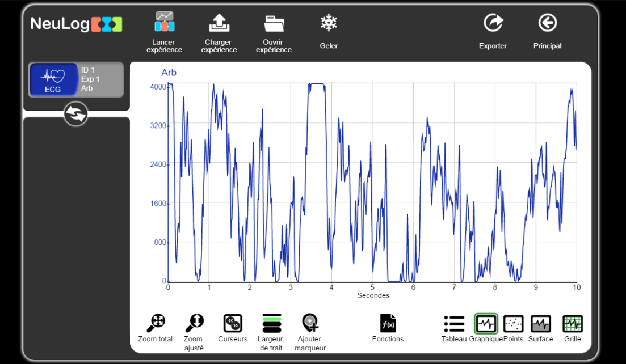Change line thickness with Largeur de trait
Viewport: 626px width, 364px height.
pos(271,323)
